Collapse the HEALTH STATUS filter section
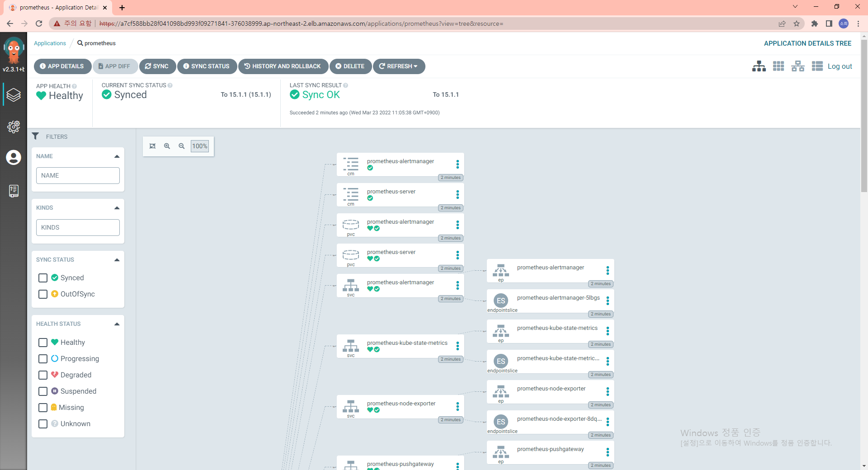This screenshot has height=470, width=868. [117, 324]
